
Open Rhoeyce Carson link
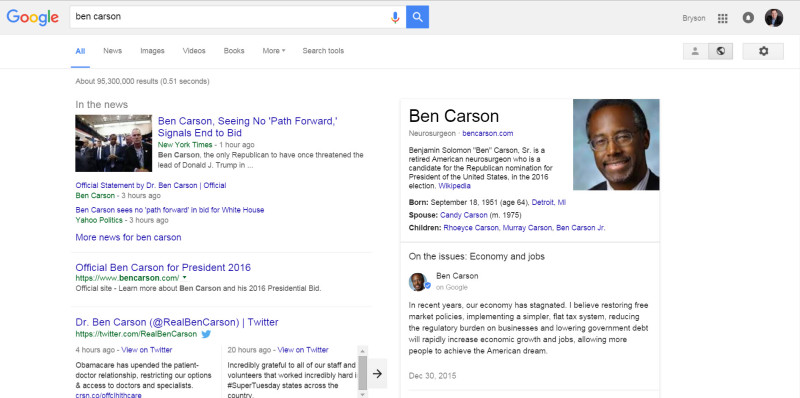(470, 228)
